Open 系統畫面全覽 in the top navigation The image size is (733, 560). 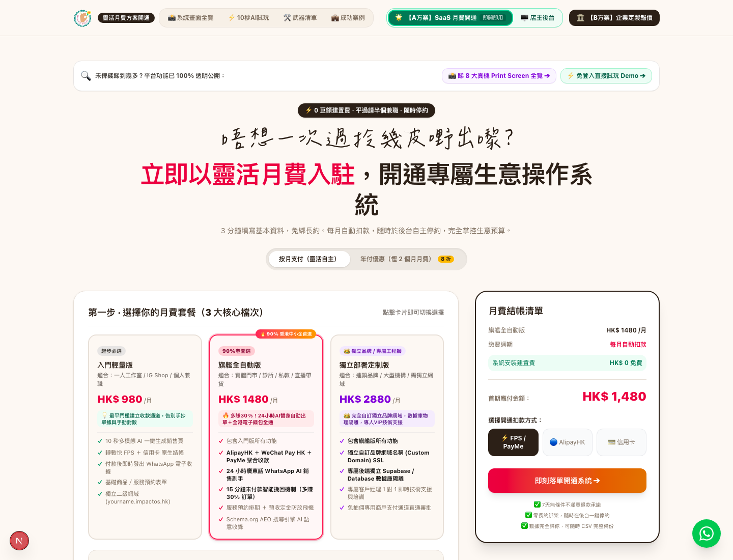(x=191, y=18)
